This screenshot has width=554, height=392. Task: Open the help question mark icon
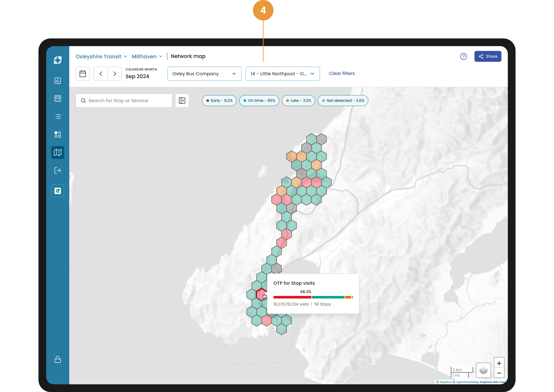pos(463,56)
